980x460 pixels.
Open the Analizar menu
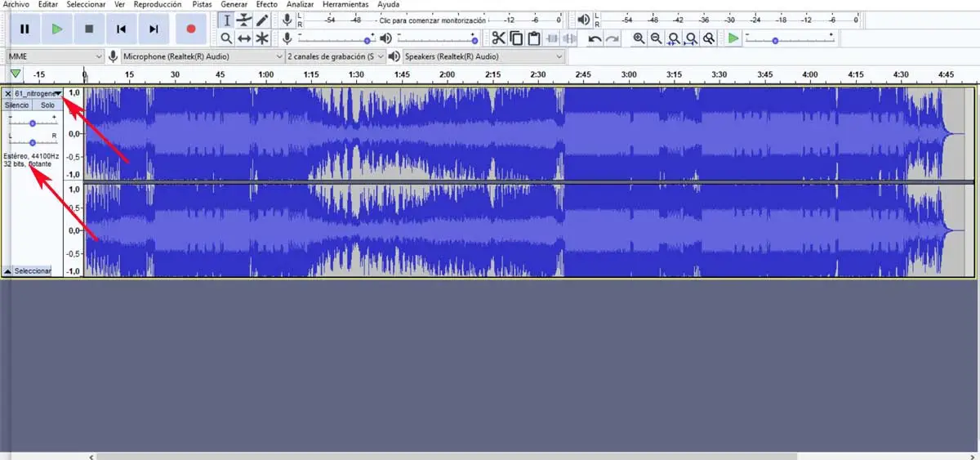301,4
